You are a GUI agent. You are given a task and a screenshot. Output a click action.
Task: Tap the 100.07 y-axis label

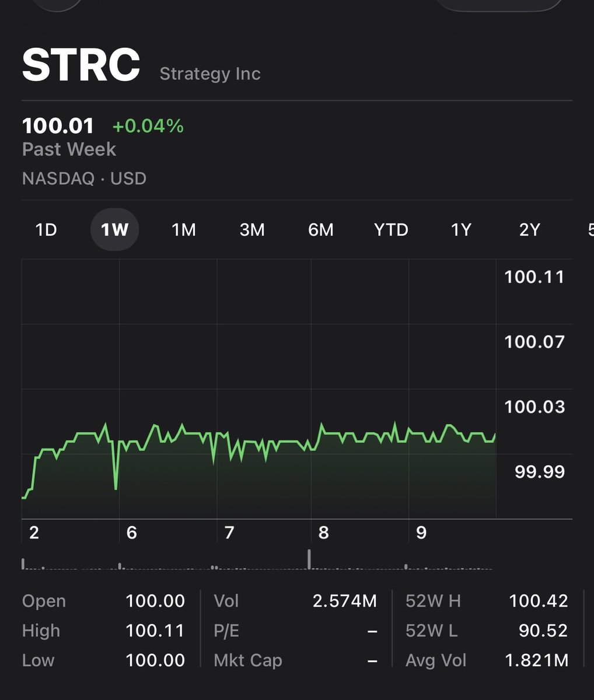(x=534, y=342)
